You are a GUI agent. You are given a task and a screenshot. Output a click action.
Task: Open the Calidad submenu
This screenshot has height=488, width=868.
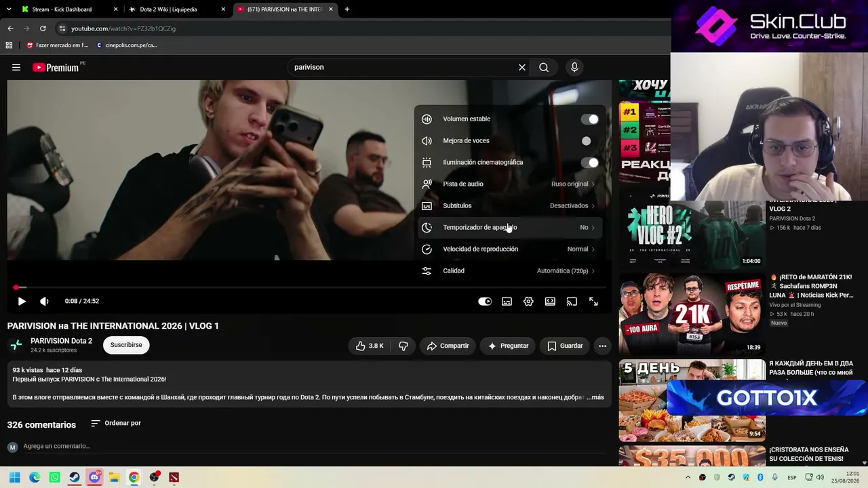click(x=510, y=270)
